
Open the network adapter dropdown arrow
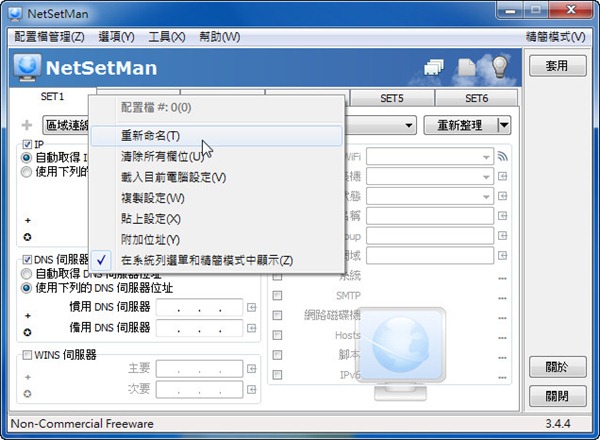(409, 125)
